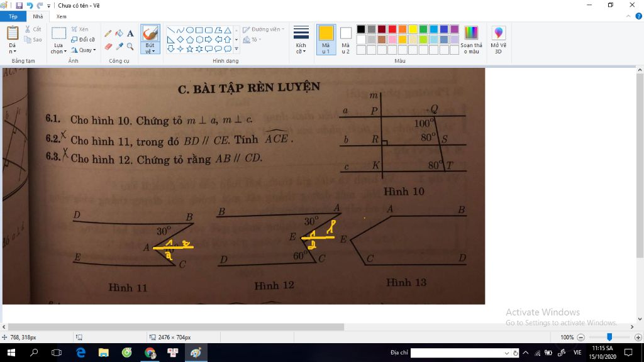Choose the Hexagon shape
This screenshot has height=362, width=644.
(x=199, y=40)
